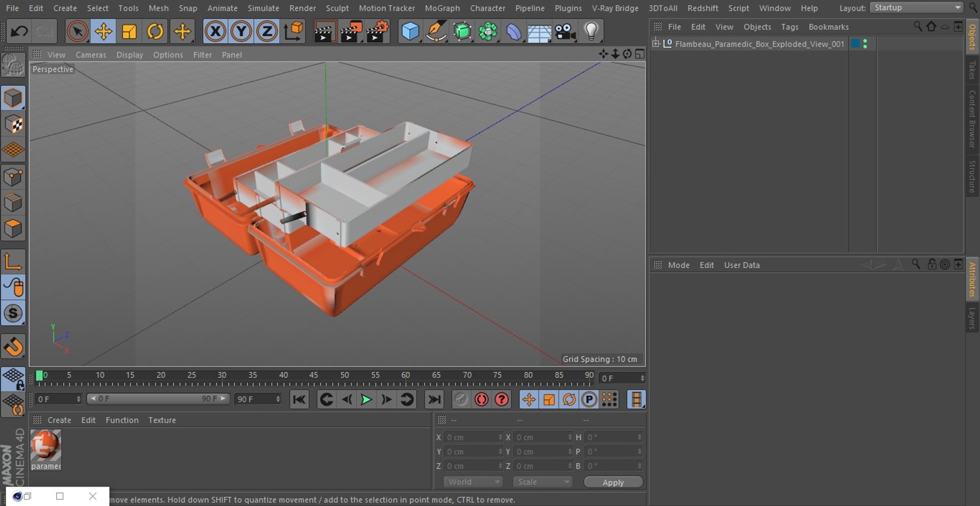
Task: Open the Content Browser tab
Action: click(x=972, y=119)
